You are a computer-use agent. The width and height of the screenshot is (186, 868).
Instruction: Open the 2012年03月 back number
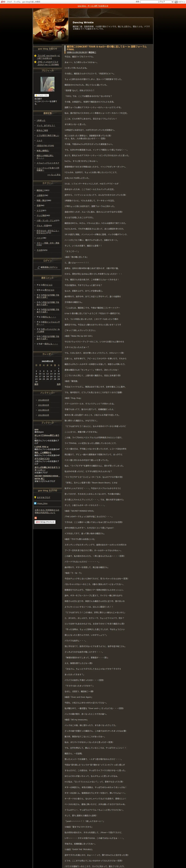44,415
